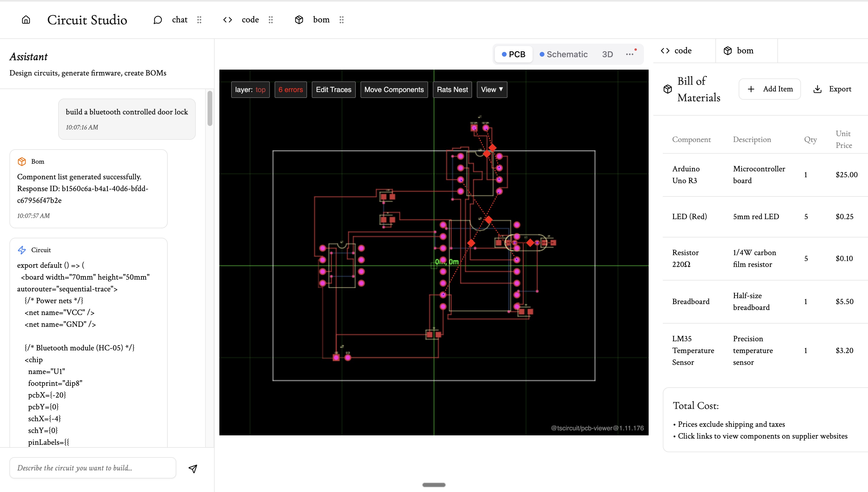This screenshot has width=868, height=492.
Task: Click the drag handle beside bom header
Action: coord(342,20)
